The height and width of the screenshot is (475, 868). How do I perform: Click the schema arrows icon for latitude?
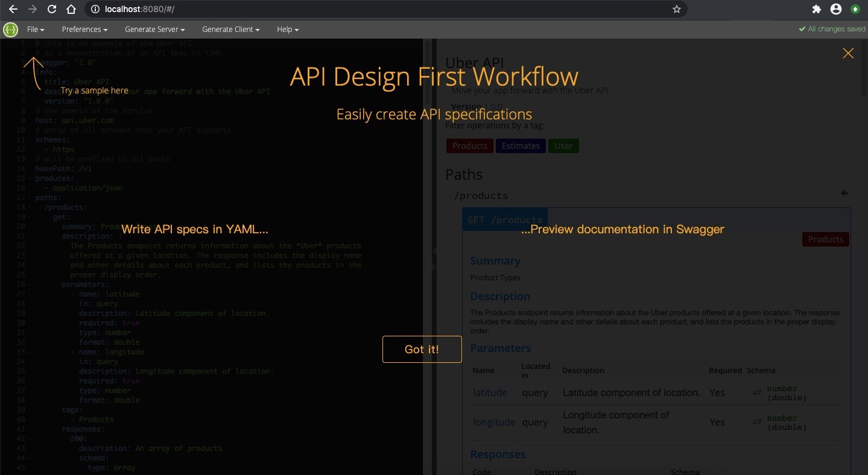757,392
